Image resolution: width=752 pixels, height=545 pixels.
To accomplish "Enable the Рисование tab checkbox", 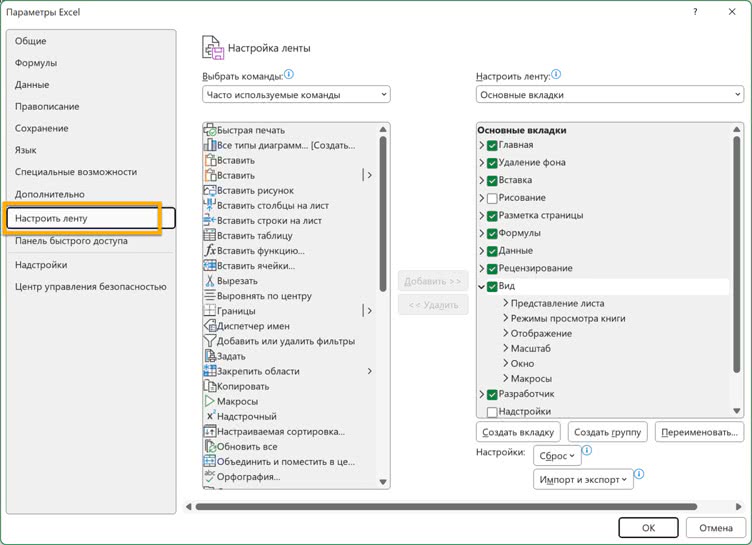I will click(492, 198).
